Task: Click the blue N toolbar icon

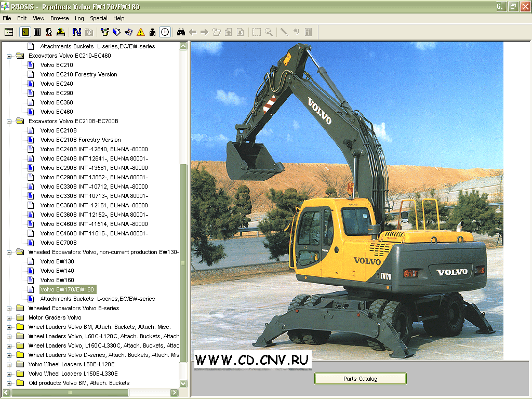Action: 77,32
